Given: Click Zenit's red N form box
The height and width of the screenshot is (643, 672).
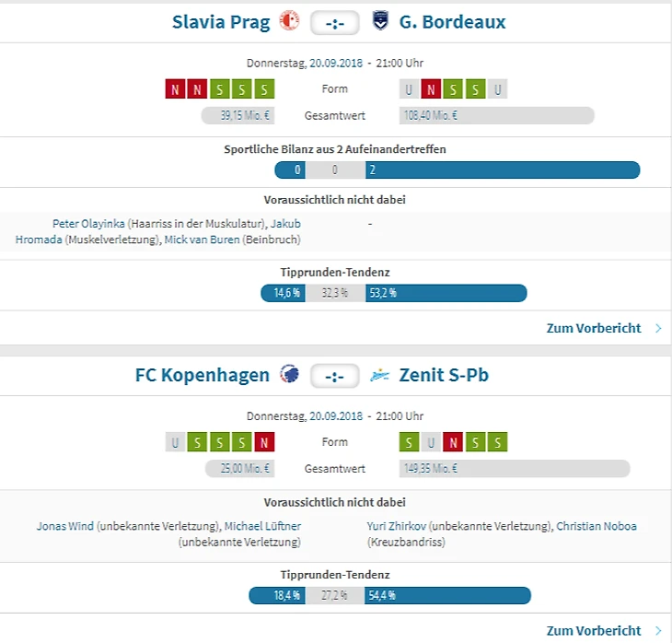Looking at the screenshot, I should click(x=453, y=442).
